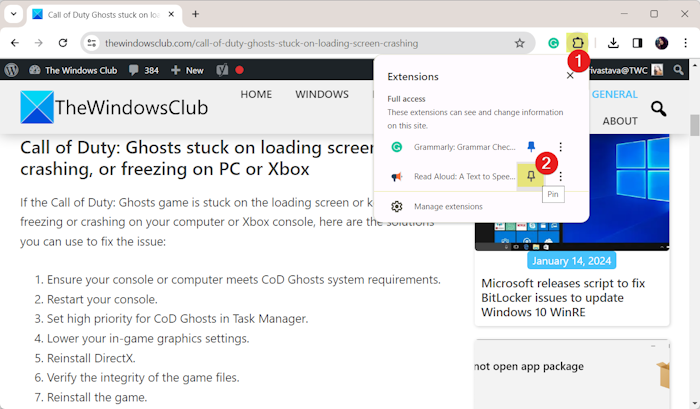
Task: Open Chrome downloads
Action: (613, 43)
